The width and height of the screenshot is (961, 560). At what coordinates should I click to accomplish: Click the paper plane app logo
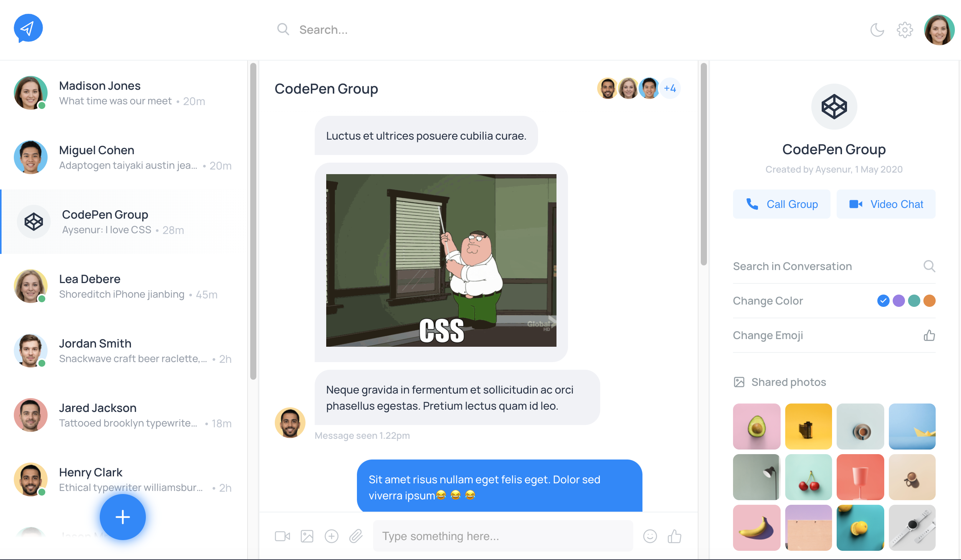click(28, 28)
